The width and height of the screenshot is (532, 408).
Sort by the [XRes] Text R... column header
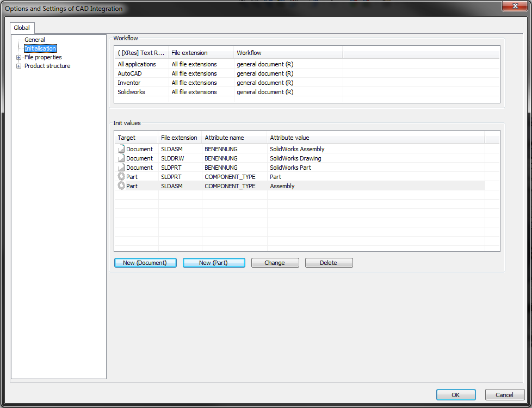pyautogui.click(x=141, y=53)
